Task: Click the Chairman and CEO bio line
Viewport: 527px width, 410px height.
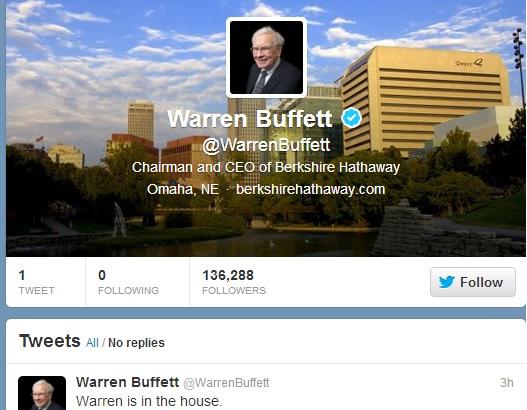Action: click(266, 167)
